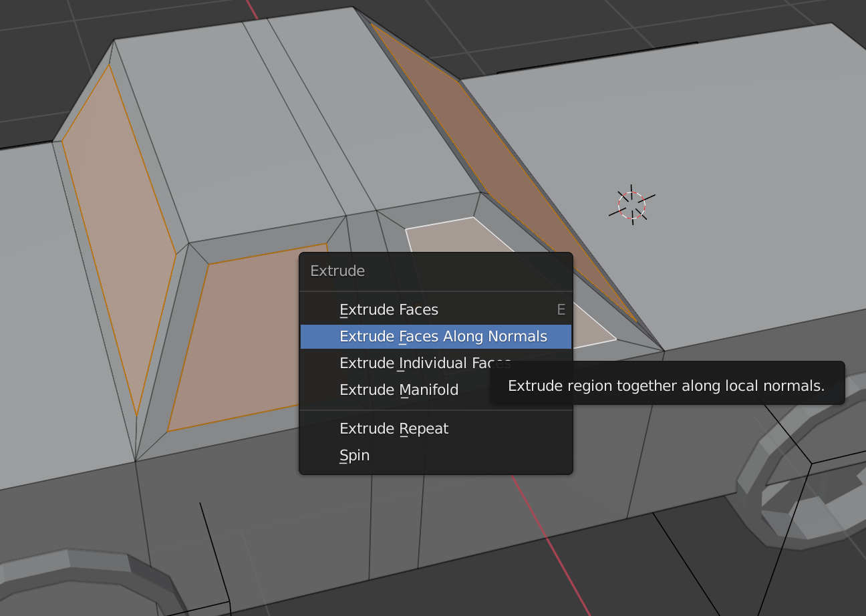Choose Extrude Repeat in menu
Viewport: 866px width, 616px height.
coord(436,428)
